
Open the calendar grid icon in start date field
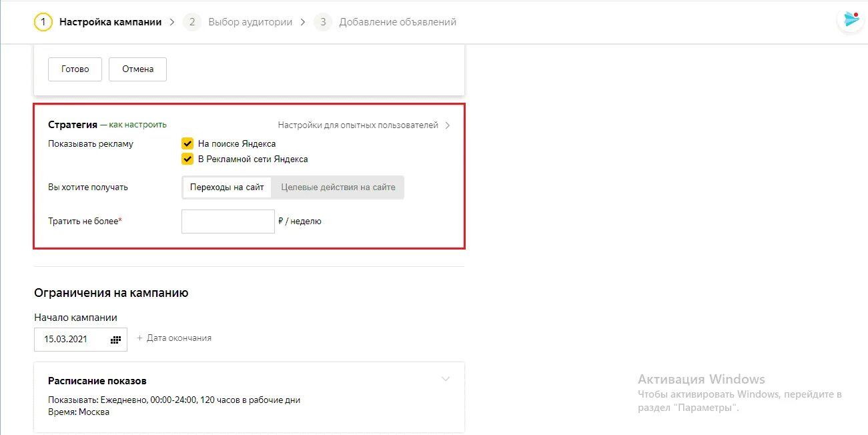(115, 340)
